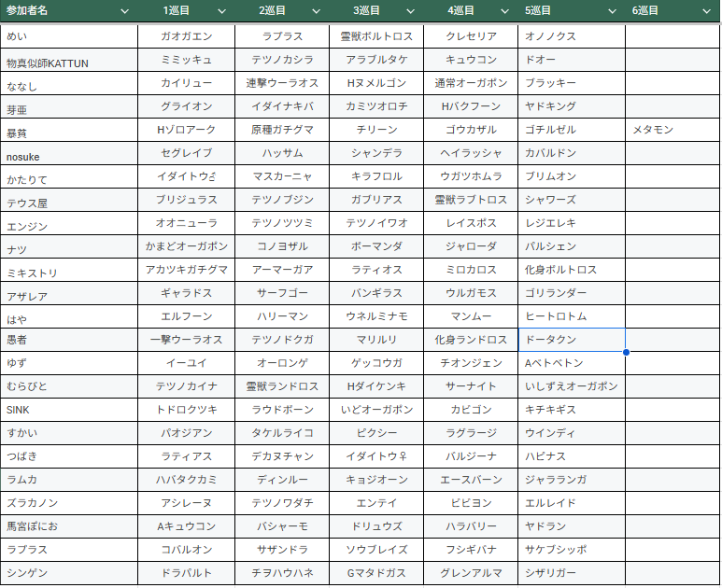Screen dimensions: 722x588
Task: Open the 5巡目 column filter dropdown
Action: (612, 11)
